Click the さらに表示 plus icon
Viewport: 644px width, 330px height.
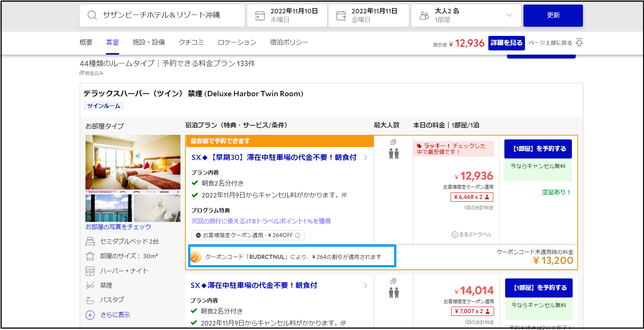[90, 315]
